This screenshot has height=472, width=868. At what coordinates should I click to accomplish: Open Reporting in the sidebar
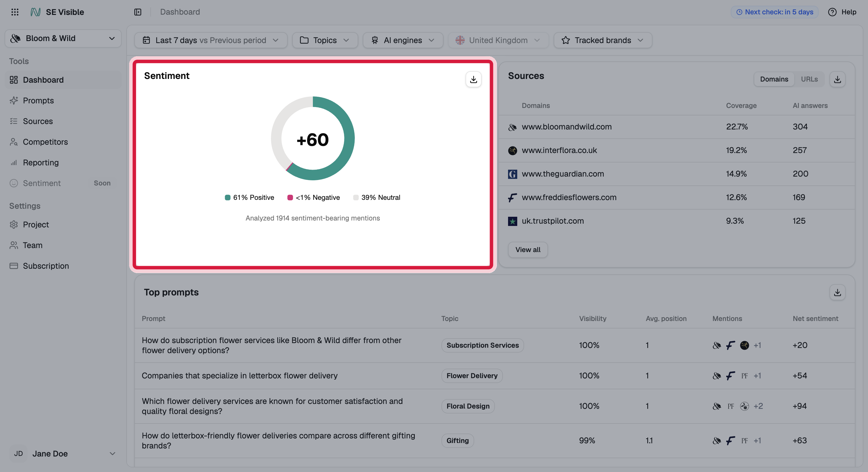point(63,163)
